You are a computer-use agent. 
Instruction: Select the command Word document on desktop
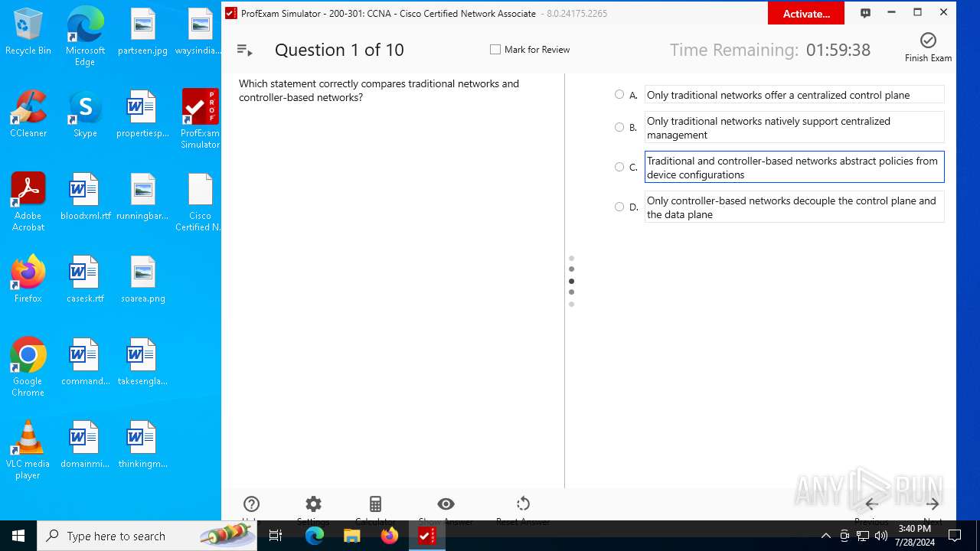click(85, 362)
